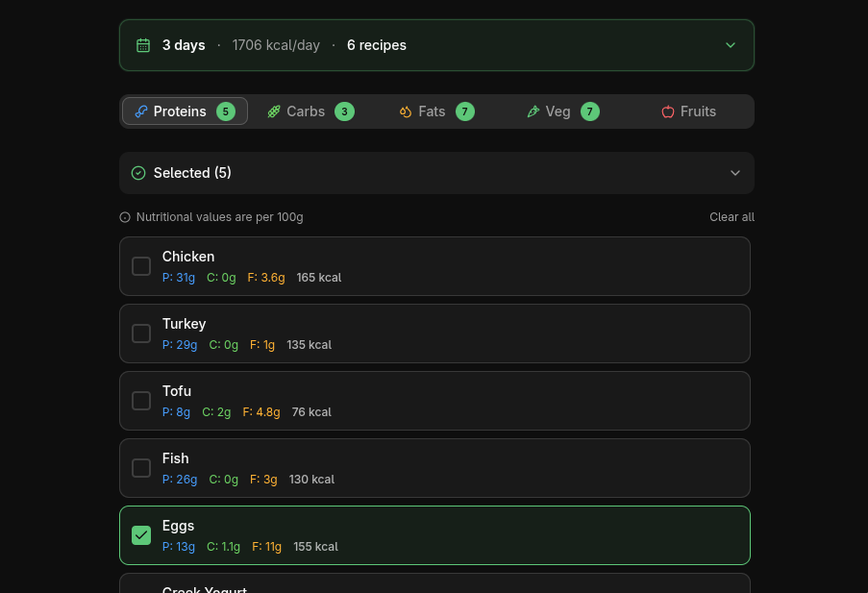This screenshot has width=868, height=593.
Task: Expand the Selected (5) section
Action: (735, 173)
